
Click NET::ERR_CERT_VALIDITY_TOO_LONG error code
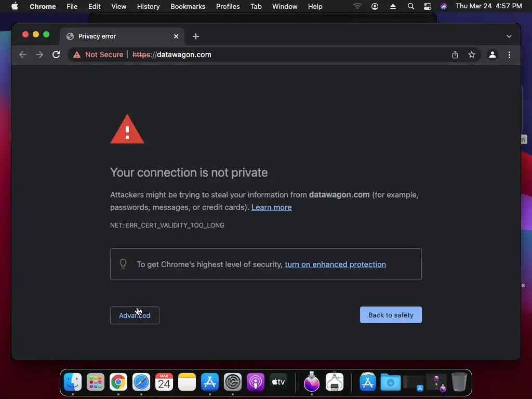(167, 225)
